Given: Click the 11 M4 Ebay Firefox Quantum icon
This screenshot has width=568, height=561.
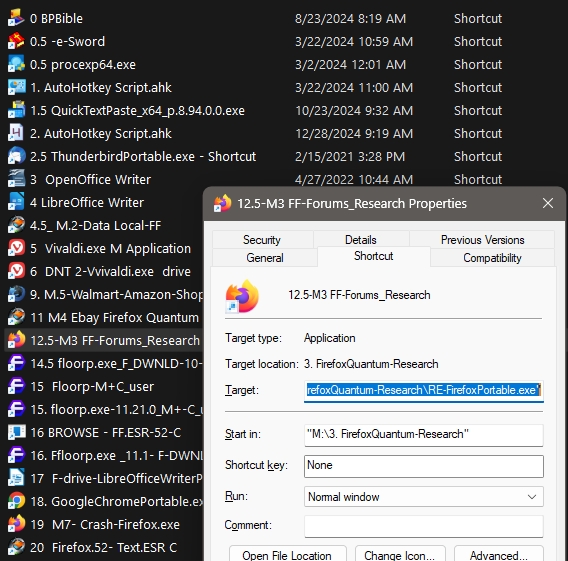Looking at the screenshot, I should (x=16, y=317).
